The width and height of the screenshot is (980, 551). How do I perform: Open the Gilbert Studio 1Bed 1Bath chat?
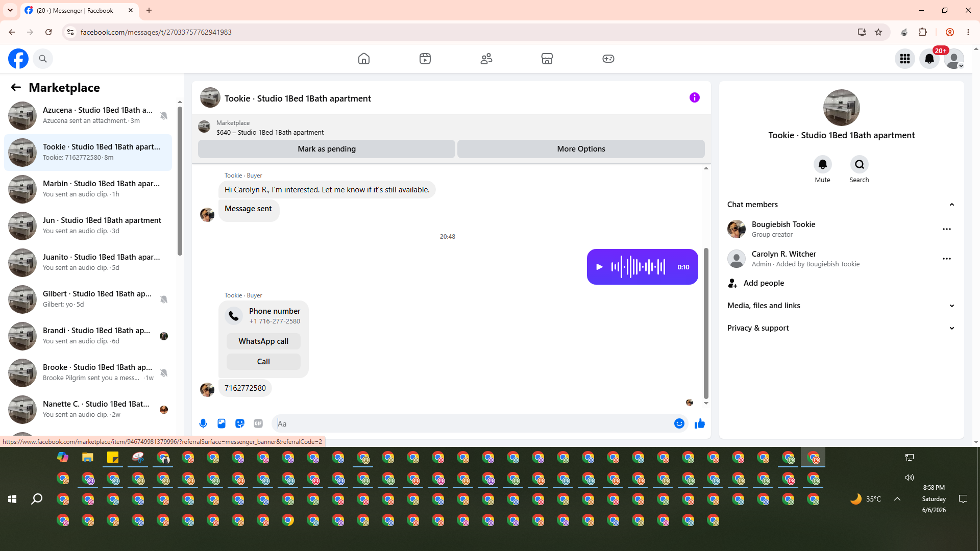[x=88, y=299]
